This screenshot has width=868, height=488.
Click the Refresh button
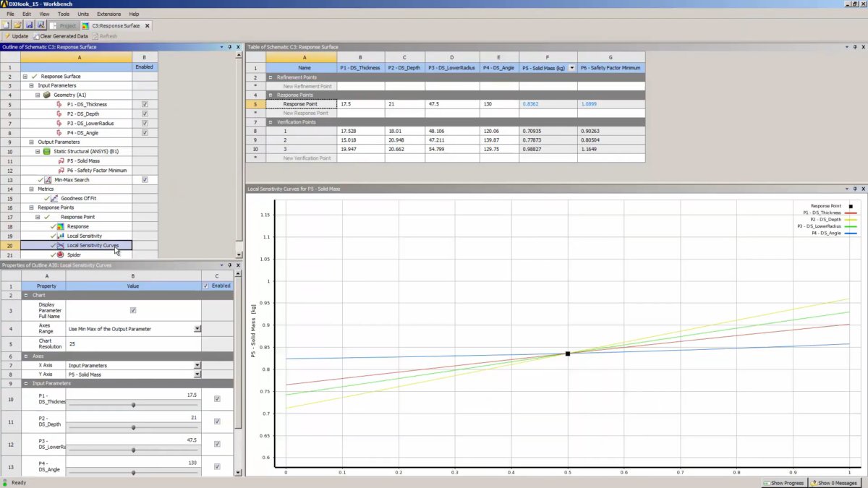[104, 36]
